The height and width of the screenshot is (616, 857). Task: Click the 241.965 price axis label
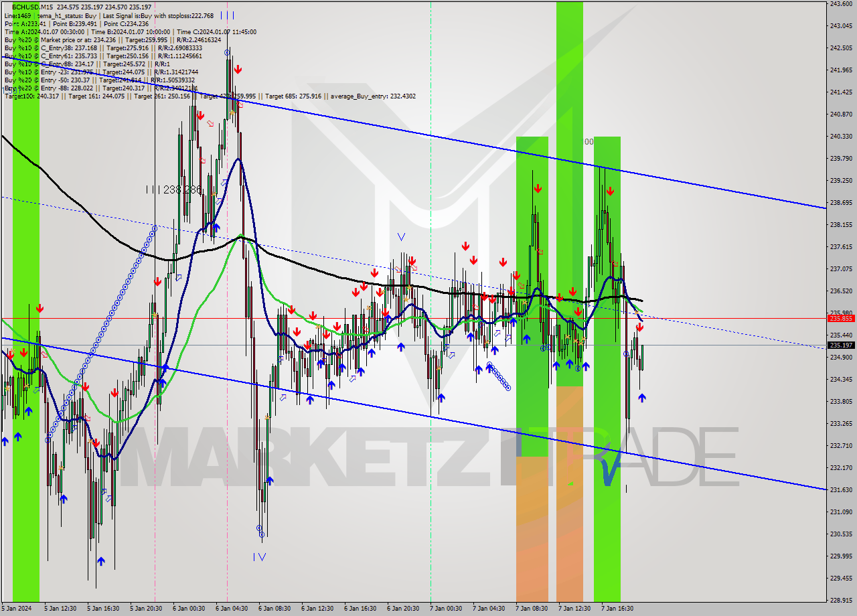point(841,70)
